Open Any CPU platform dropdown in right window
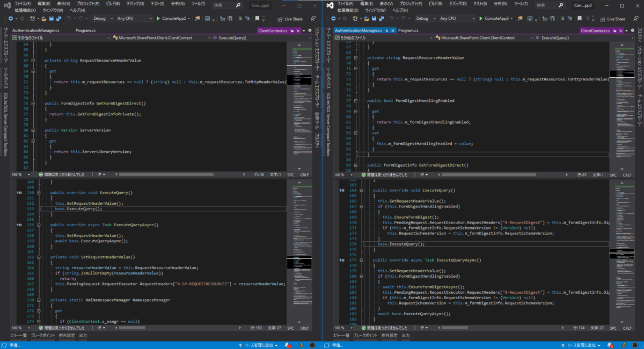The image size is (644, 349). (457, 19)
